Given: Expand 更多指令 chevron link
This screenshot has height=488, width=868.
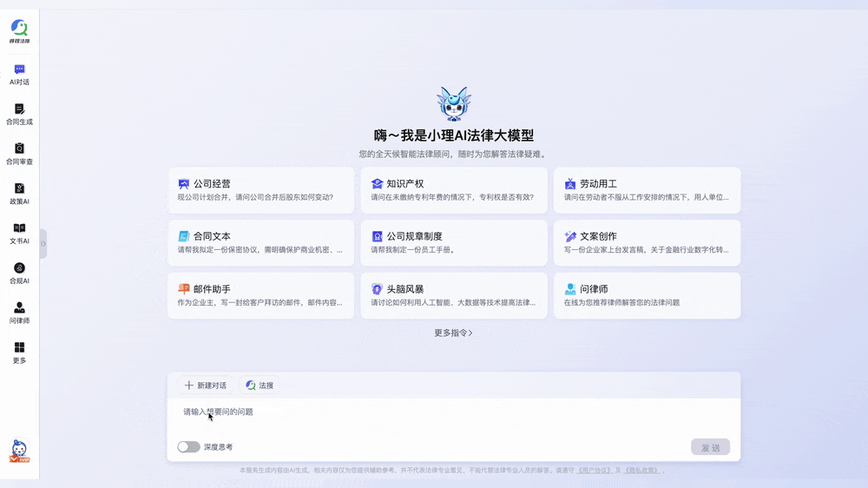Looking at the screenshot, I should pyautogui.click(x=453, y=333).
